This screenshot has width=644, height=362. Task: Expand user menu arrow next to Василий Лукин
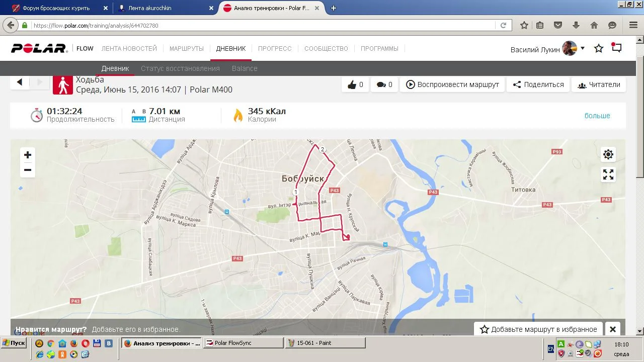(x=583, y=48)
